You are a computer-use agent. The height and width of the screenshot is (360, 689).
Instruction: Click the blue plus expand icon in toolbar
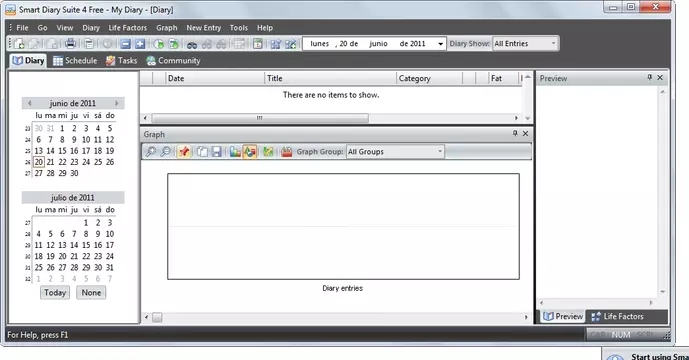pos(140,44)
